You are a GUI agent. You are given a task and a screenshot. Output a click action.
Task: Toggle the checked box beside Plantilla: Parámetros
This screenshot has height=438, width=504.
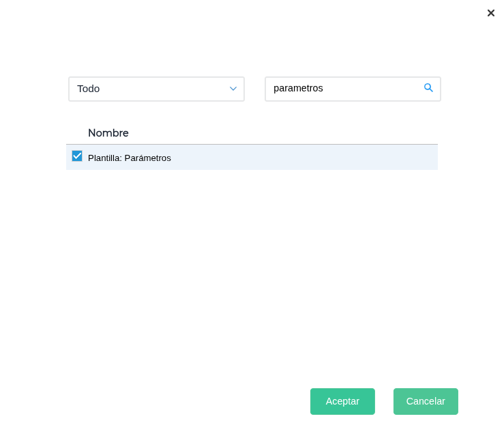(x=77, y=156)
